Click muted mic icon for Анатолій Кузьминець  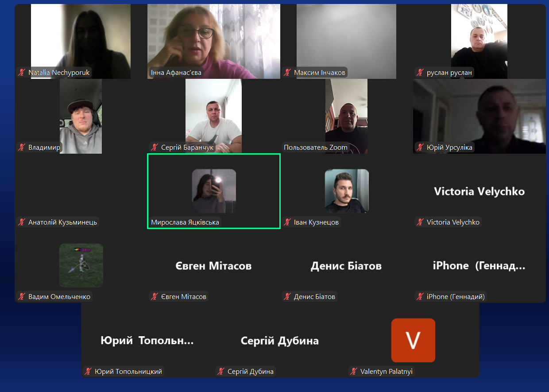(22, 222)
